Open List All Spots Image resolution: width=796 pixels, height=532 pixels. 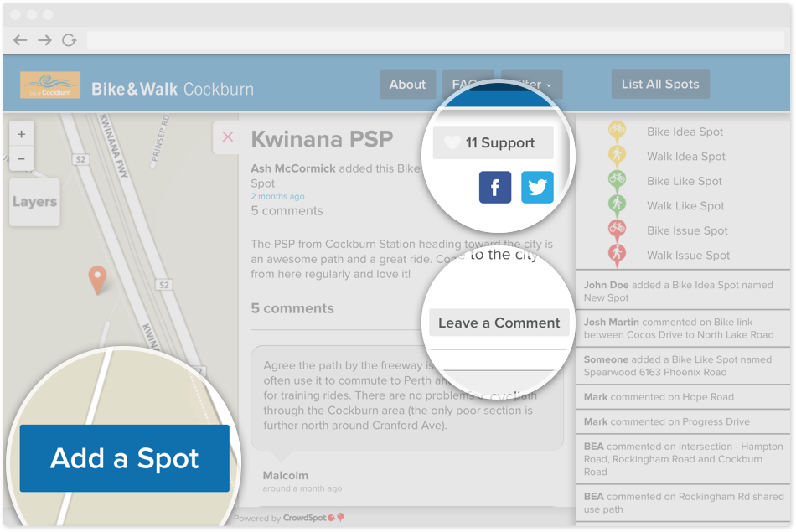pyautogui.click(x=660, y=84)
